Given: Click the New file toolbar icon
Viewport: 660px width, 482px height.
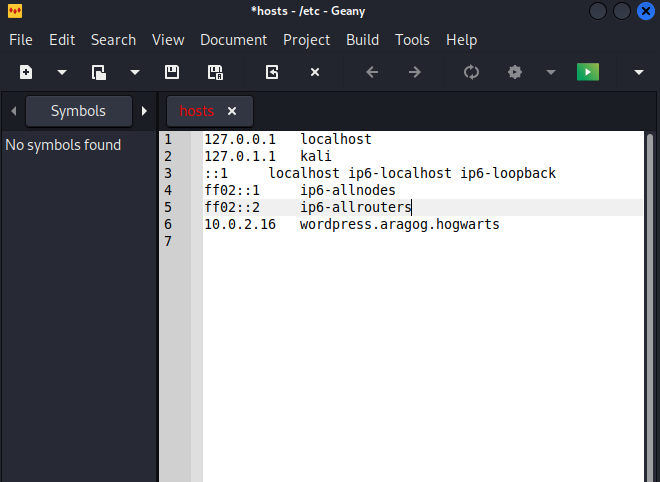Looking at the screenshot, I should [26, 72].
